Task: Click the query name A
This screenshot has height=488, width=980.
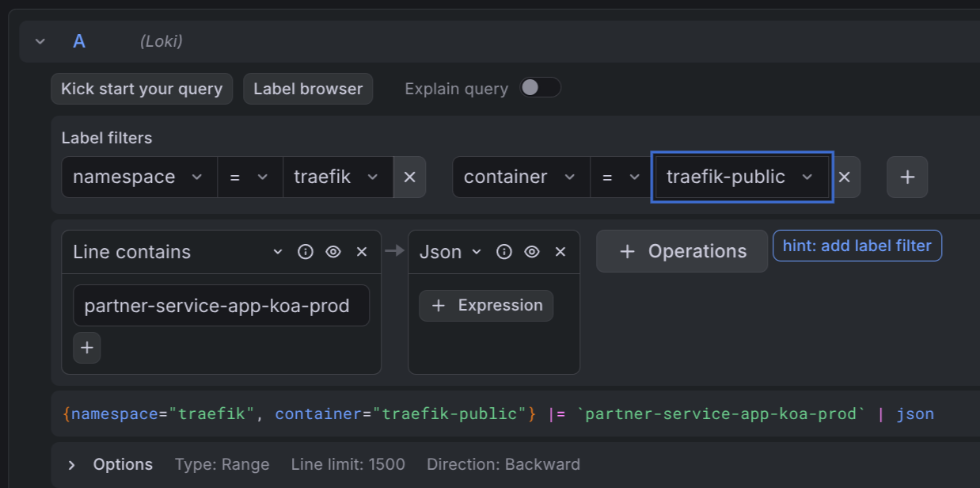Action: click(79, 41)
